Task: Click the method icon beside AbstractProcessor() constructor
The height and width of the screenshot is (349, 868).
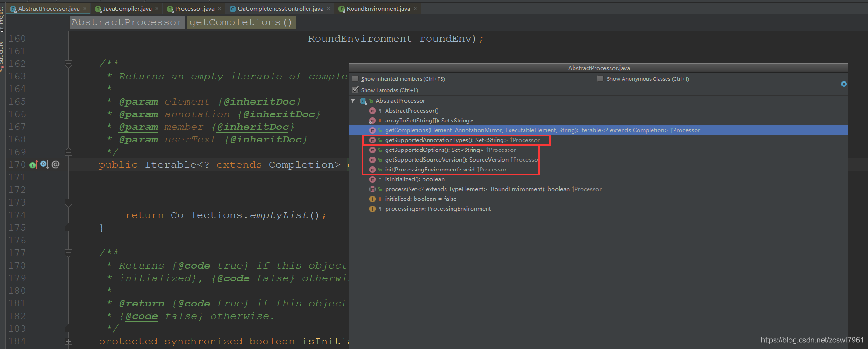Action: tap(373, 111)
